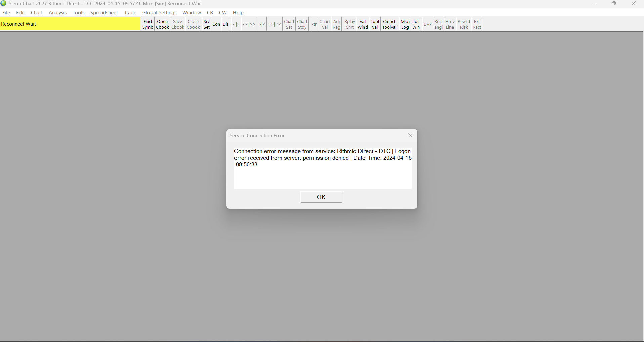644x342 pixels.
Task: Open Val Wind values window
Action: click(363, 24)
